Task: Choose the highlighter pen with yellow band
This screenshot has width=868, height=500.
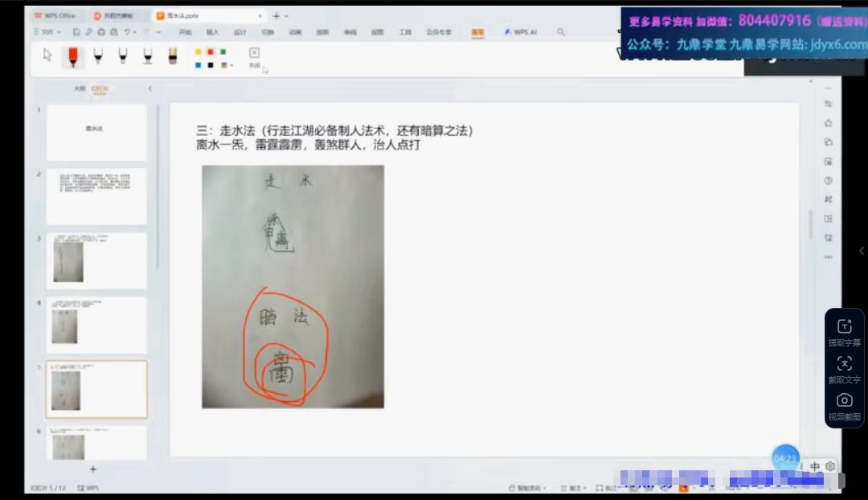Action: pyautogui.click(x=172, y=55)
